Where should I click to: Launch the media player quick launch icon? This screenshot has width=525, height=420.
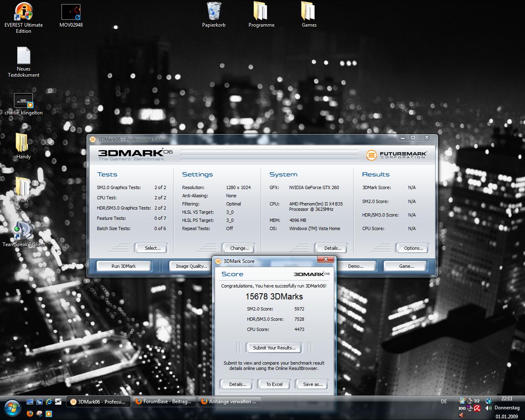click(49, 413)
